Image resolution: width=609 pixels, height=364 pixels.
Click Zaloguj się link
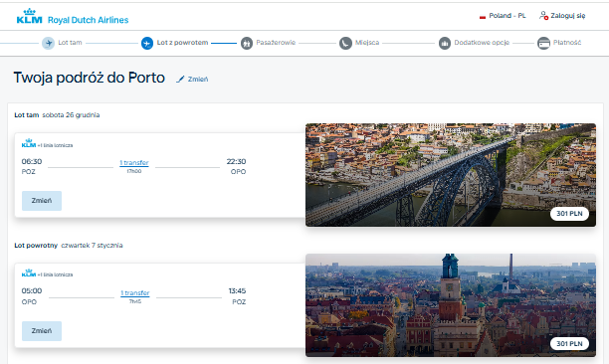pos(567,16)
